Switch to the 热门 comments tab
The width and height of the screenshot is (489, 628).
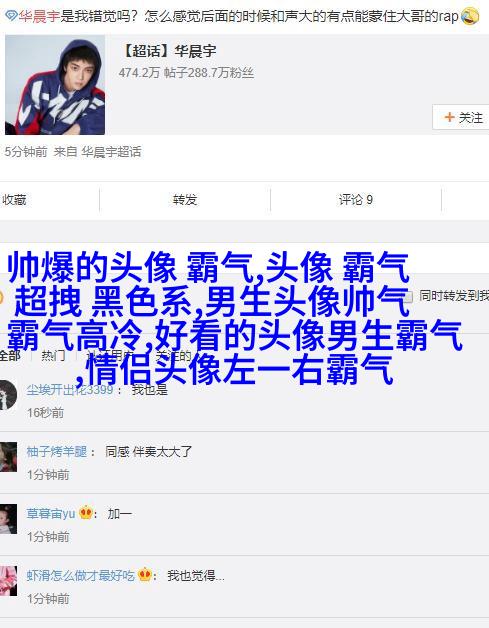[53, 355]
